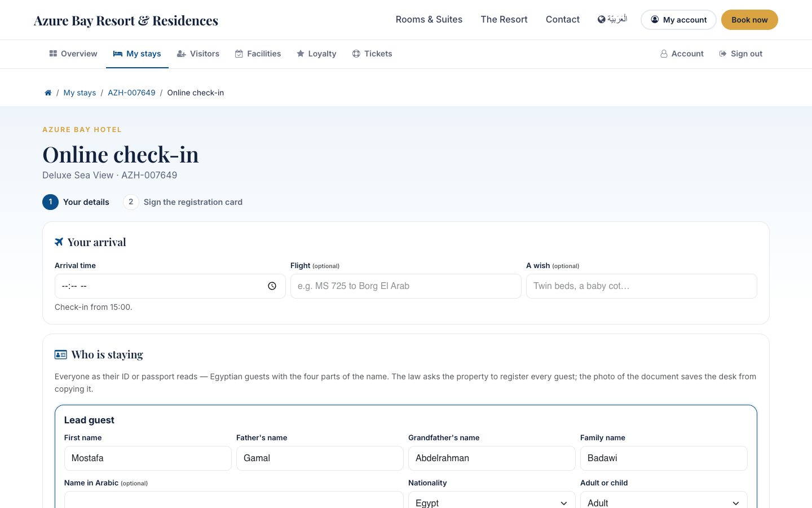Click the A wish input field
Viewport: 812px width, 508px height.
pyautogui.click(x=642, y=286)
